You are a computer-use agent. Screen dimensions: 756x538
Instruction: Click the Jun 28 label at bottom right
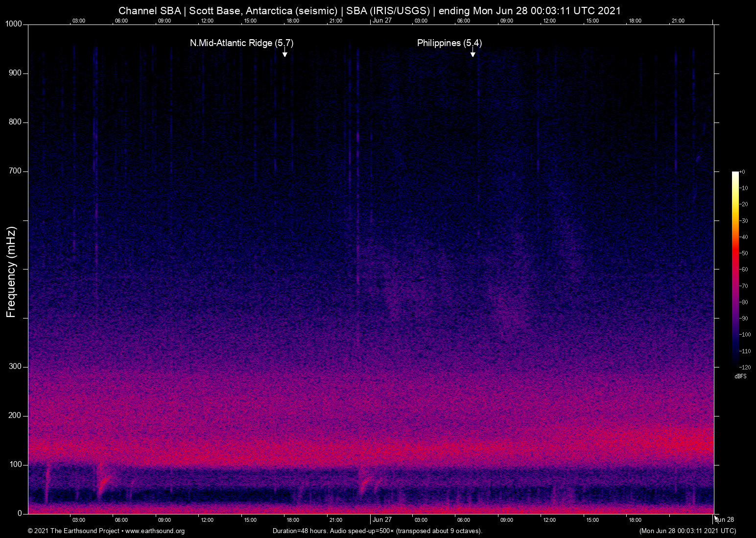click(x=725, y=519)
